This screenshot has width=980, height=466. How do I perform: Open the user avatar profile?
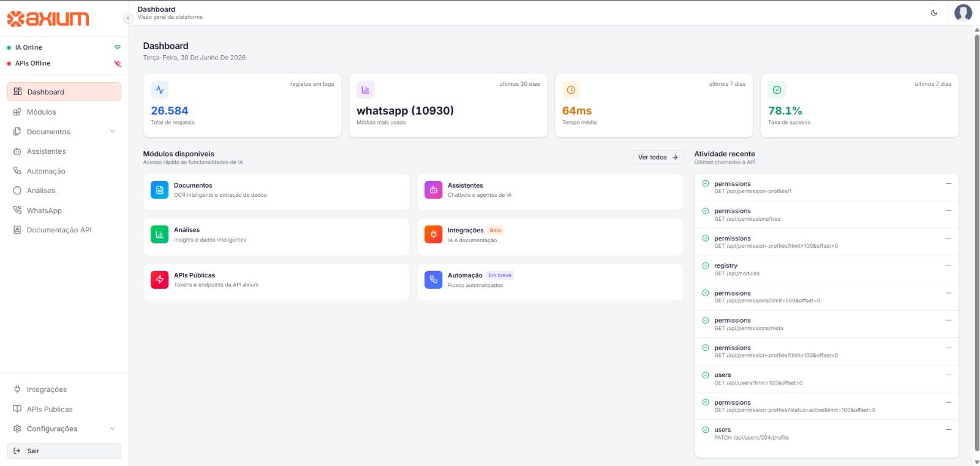963,13
